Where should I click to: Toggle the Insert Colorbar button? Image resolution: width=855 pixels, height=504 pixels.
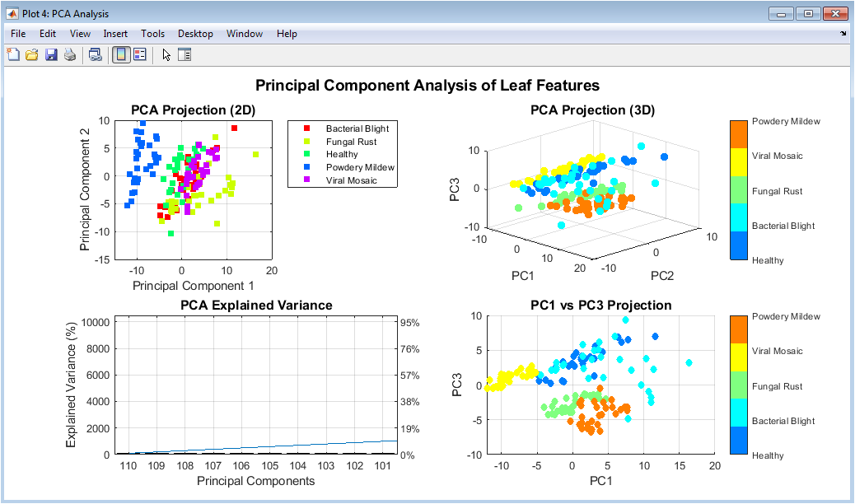click(120, 55)
